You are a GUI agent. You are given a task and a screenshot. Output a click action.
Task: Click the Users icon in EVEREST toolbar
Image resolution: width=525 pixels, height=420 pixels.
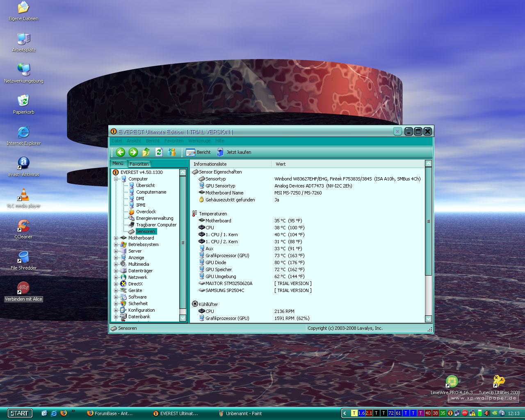(x=171, y=152)
